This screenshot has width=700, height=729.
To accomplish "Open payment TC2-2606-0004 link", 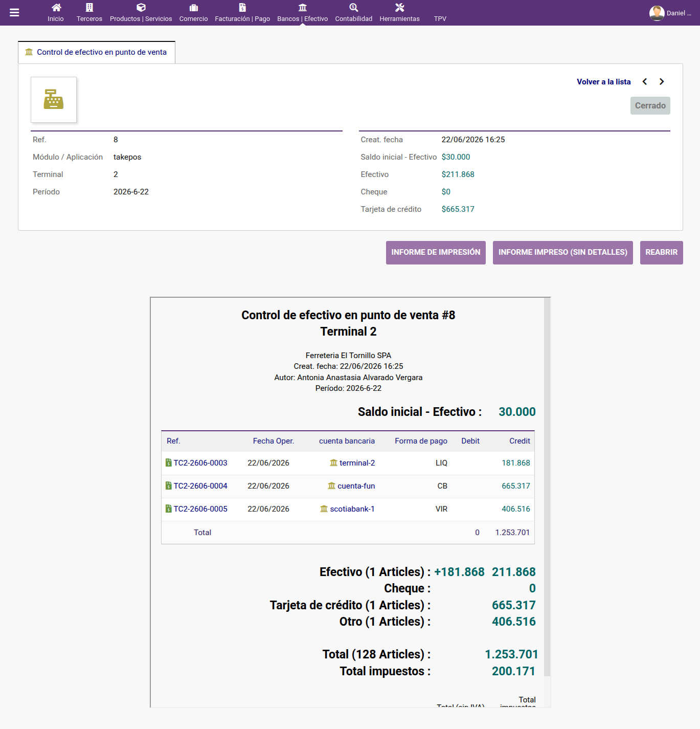I will pos(200,486).
